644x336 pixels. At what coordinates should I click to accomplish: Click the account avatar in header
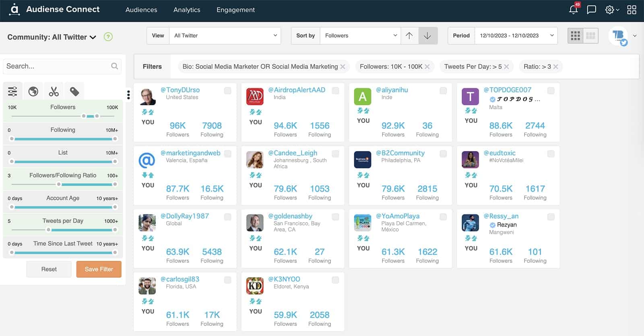[x=618, y=36]
